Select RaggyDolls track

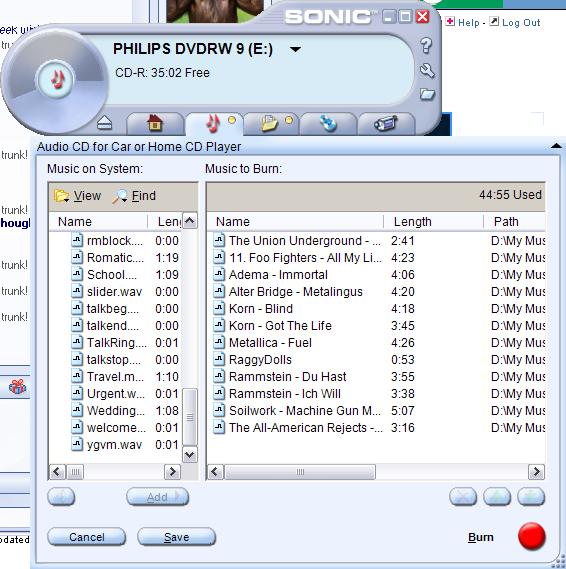click(x=376, y=360)
